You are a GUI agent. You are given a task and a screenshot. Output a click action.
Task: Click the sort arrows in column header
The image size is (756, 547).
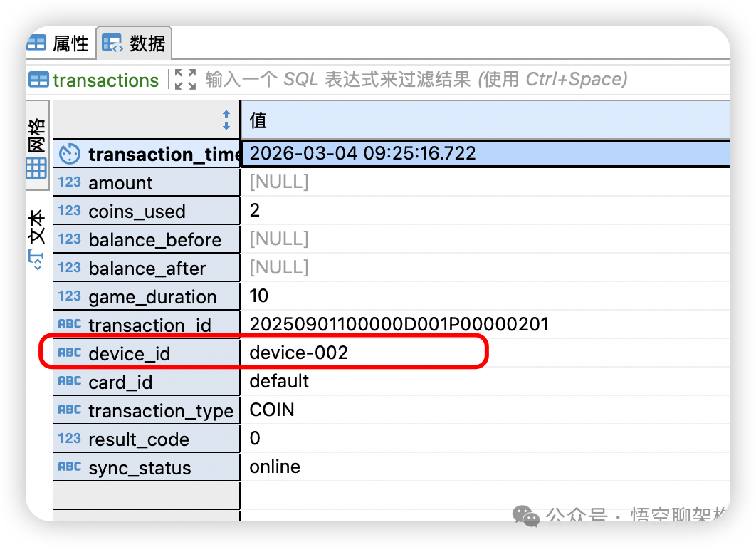[226, 120]
